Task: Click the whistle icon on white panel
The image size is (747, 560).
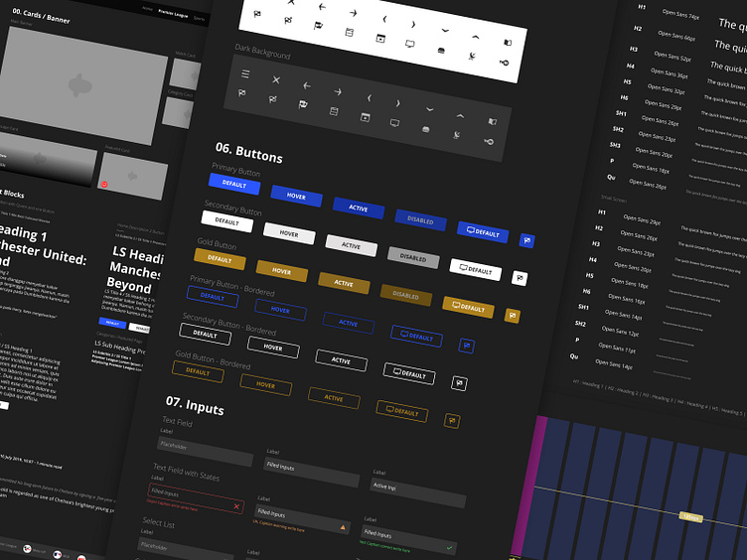Action: (504, 63)
